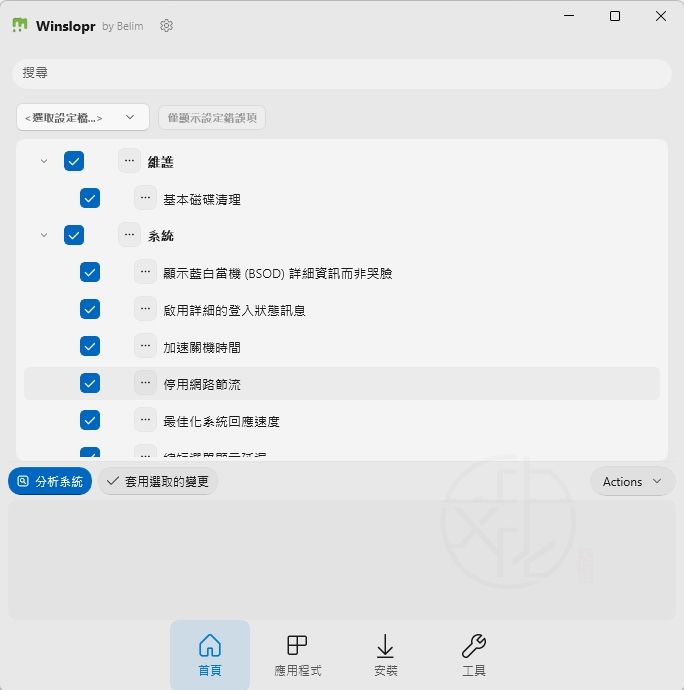The image size is (684, 690).
Task: Minimize the Winslopr window
Action: [569, 16]
